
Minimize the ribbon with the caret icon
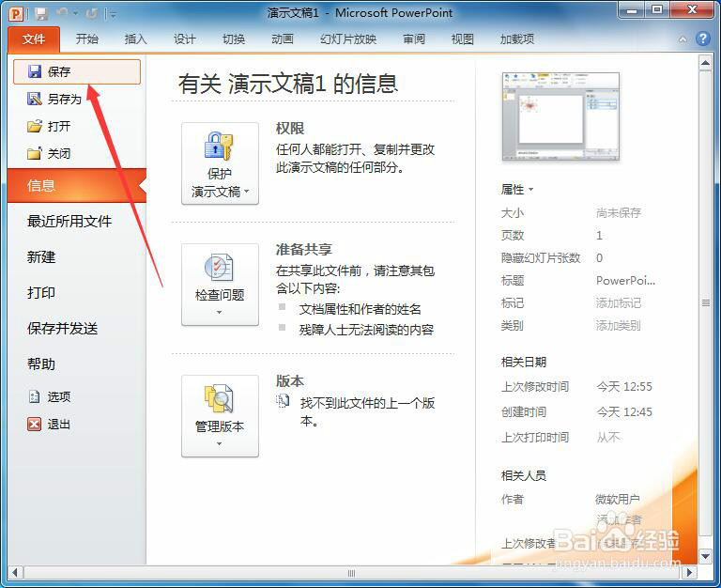(x=683, y=39)
